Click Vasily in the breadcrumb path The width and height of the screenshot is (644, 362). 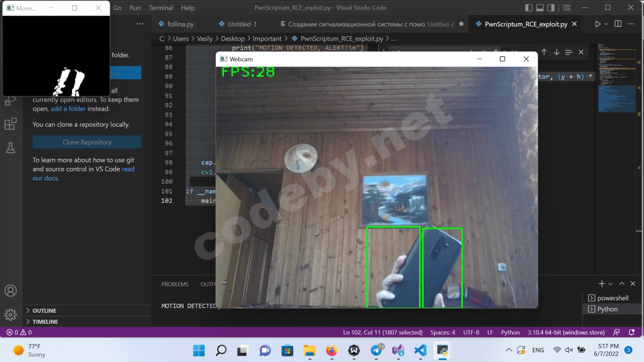(204, 39)
